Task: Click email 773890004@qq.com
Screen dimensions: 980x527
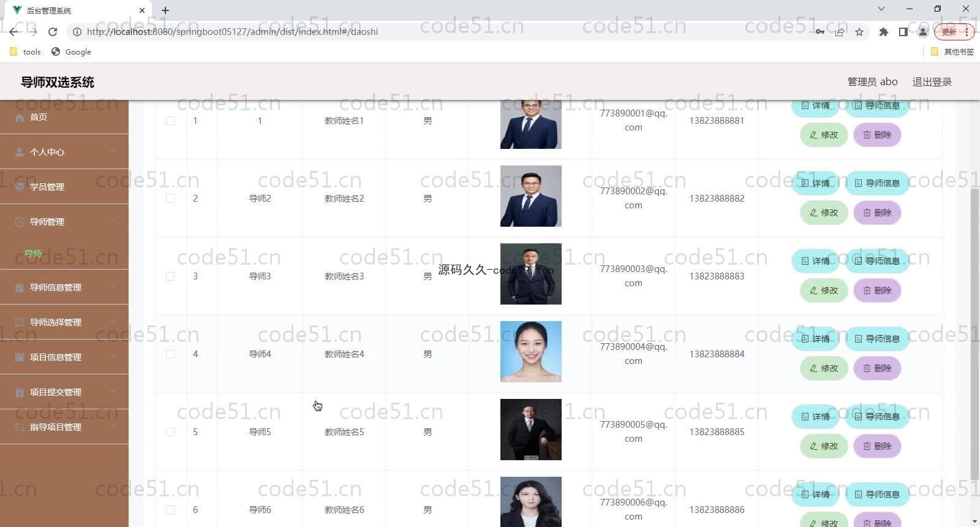Action: 633,354
